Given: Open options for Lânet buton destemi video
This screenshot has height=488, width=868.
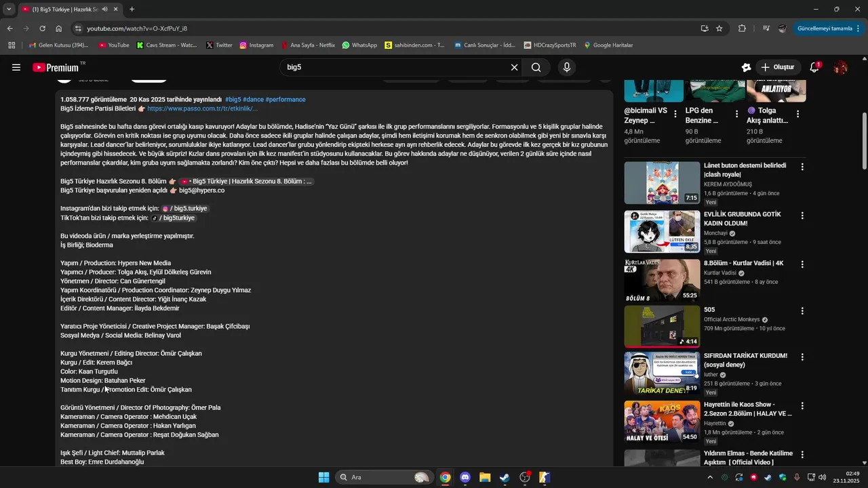Looking at the screenshot, I should click(x=802, y=167).
